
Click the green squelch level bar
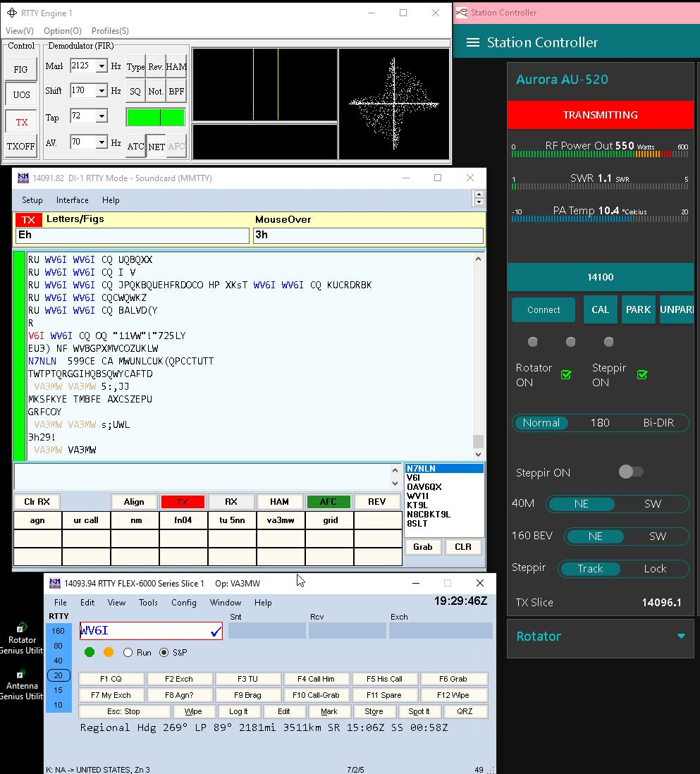click(x=155, y=117)
